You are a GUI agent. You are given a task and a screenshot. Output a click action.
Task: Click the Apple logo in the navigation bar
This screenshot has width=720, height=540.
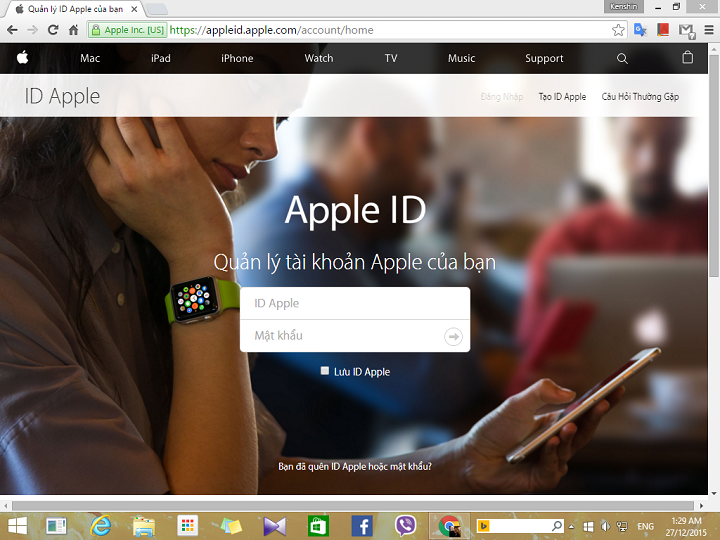(22, 58)
